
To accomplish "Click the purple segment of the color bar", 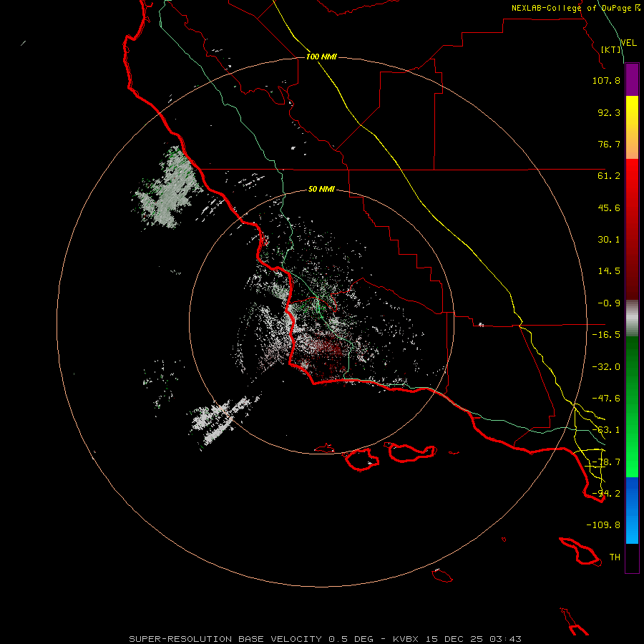I will 632,80.
